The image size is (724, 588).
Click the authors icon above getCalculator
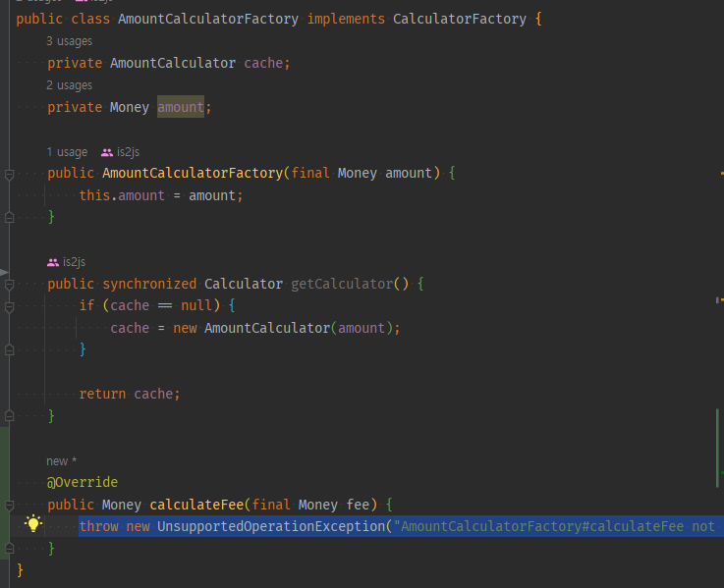click(53, 262)
